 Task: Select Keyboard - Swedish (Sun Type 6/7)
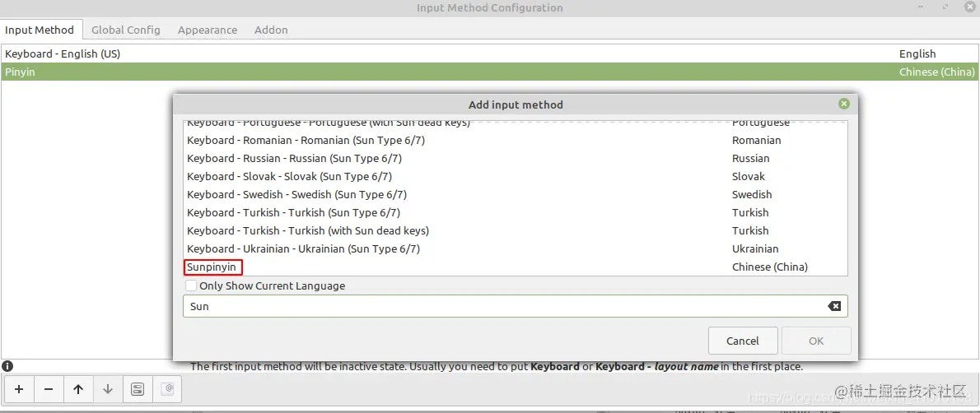pyautogui.click(x=516, y=194)
